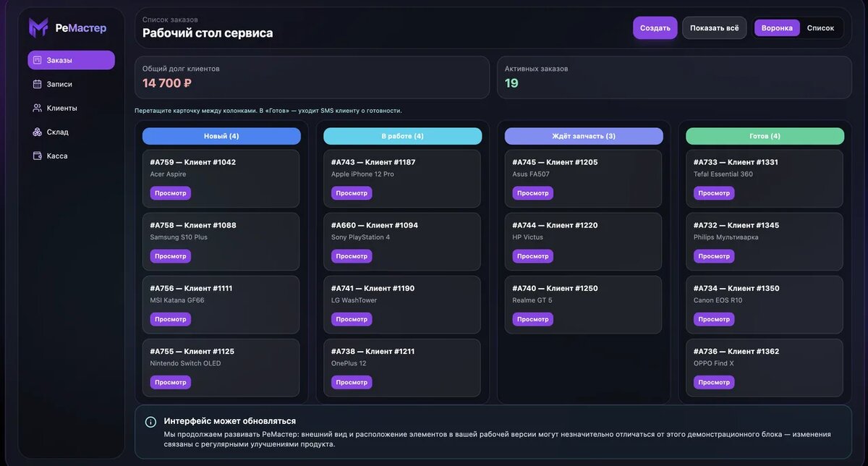Screen dimensions: 868x466
Task: Click the Показать всё button
Action: click(715, 27)
